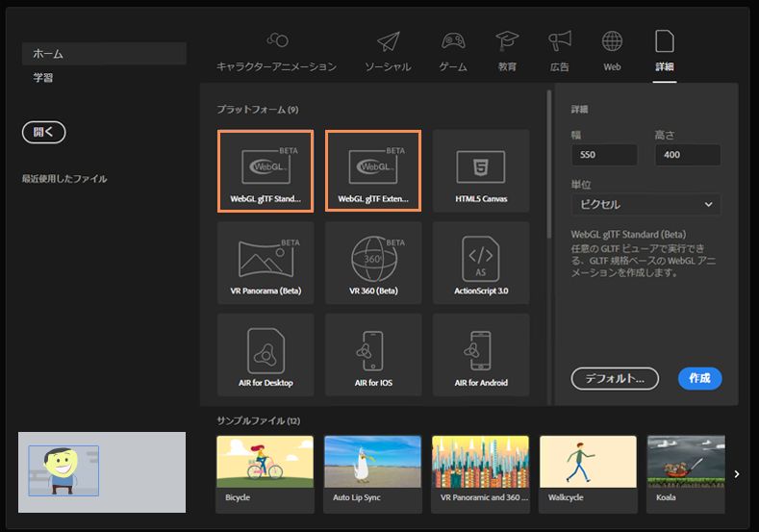
Task: Pick VR Panorama (Beta) platform
Action: pyautogui.click(x=266, y=263)
